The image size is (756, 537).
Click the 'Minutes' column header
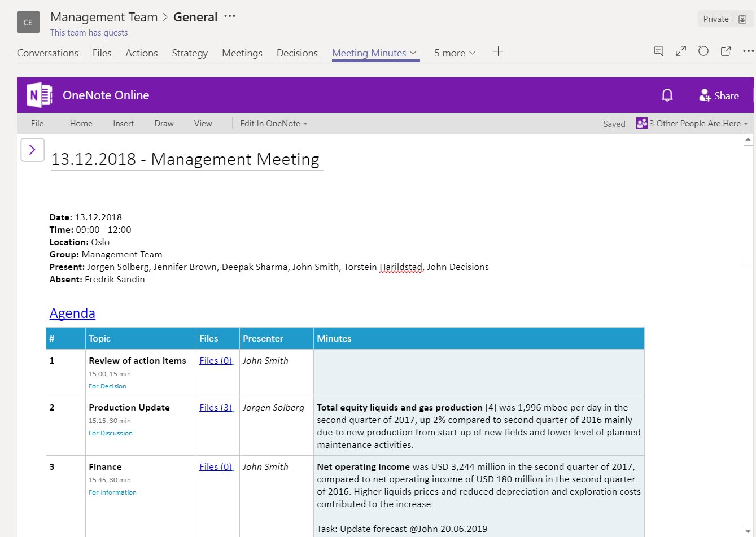(x=334, y=339)
